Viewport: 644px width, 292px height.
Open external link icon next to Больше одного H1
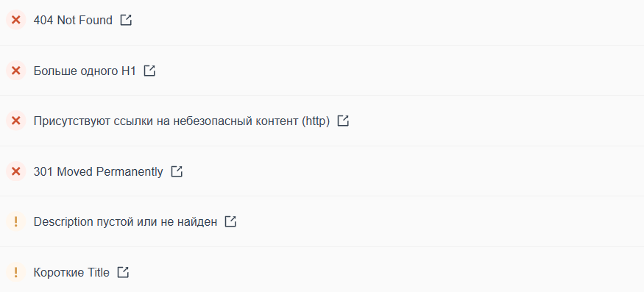tap(149, 71)
